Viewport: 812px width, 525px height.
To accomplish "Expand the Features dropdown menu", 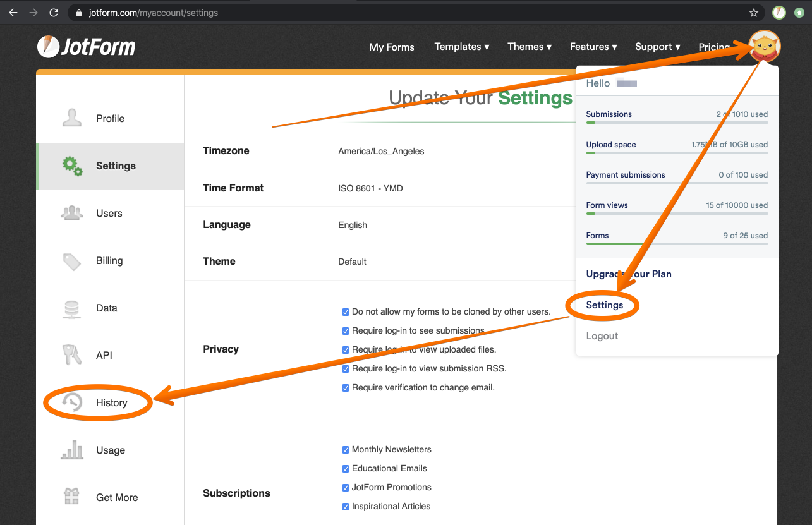I will tap(593, 47).
